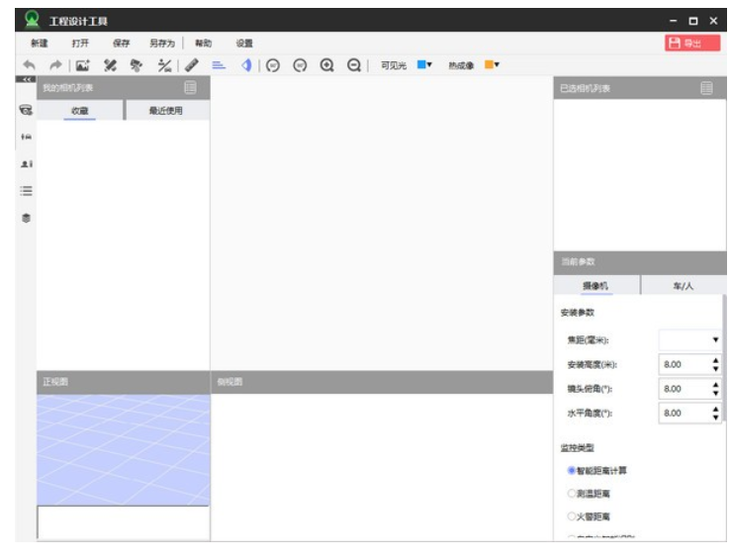Screen dimensions: 731x560
Task: Select the list icon in left sidebar
Action: pyautogui.click(x=26, y=191)
